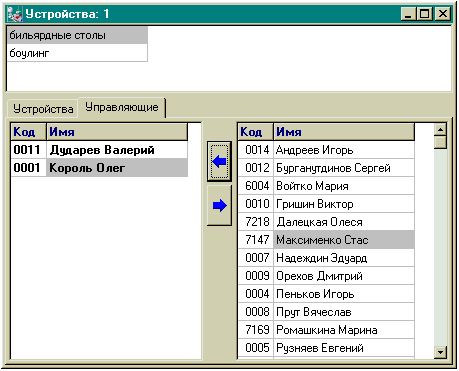This screenshot has width=459, height=371.
Task: Select Гришин Виктор in right table
Action: pos(344,204)
